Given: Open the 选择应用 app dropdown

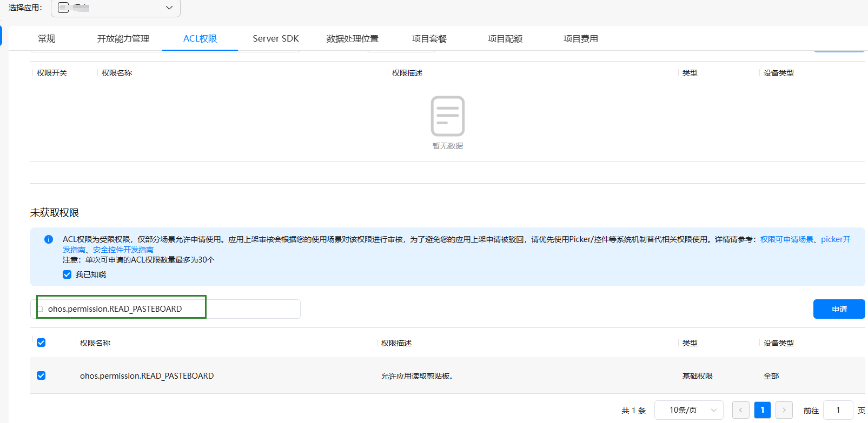Looking at the screenshot, I should coord(115,8).
